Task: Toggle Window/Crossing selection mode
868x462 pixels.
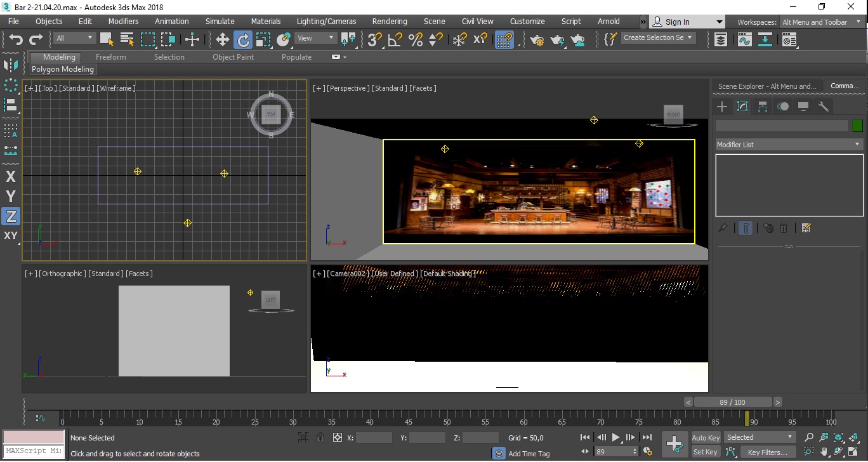Action: click(x=168, y=39)
